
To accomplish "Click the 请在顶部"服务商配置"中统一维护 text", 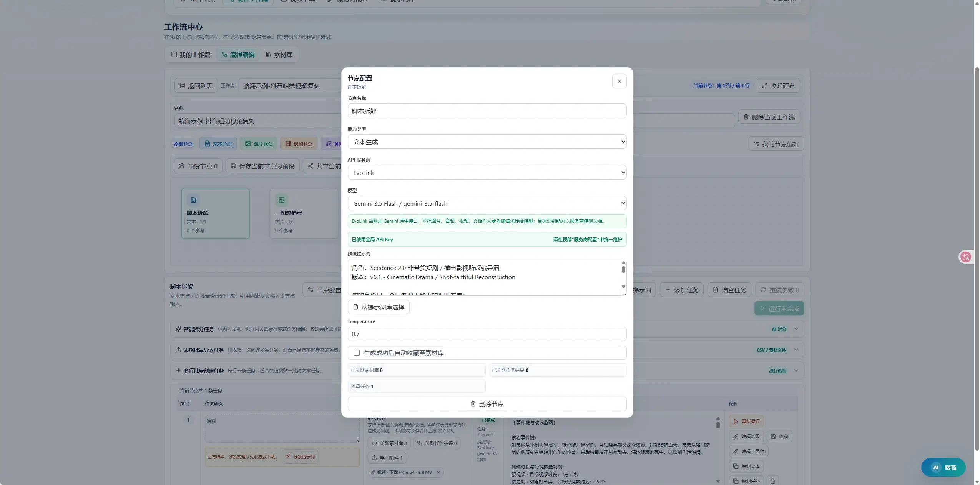I will coord(588,239).
